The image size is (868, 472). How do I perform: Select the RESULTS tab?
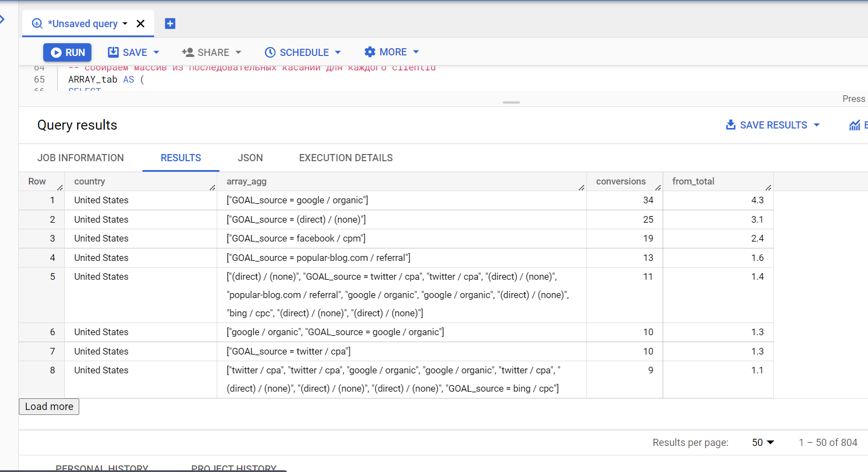[181, 158]
